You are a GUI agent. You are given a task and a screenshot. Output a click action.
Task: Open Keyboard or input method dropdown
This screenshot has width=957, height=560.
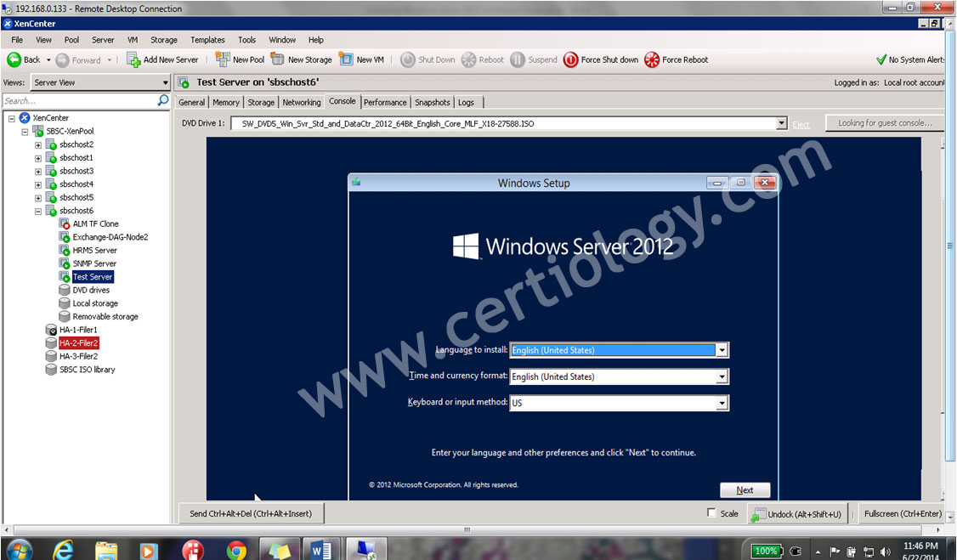coord(722,403)
